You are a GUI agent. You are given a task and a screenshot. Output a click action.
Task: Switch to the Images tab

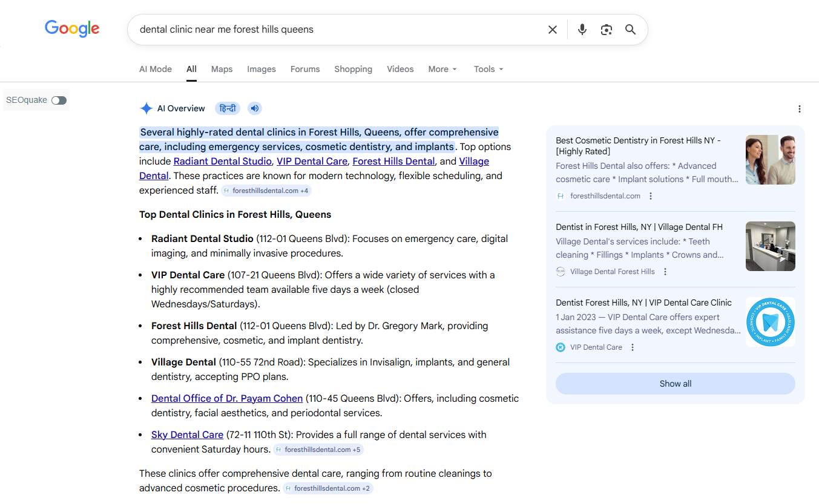coord(261,69)
